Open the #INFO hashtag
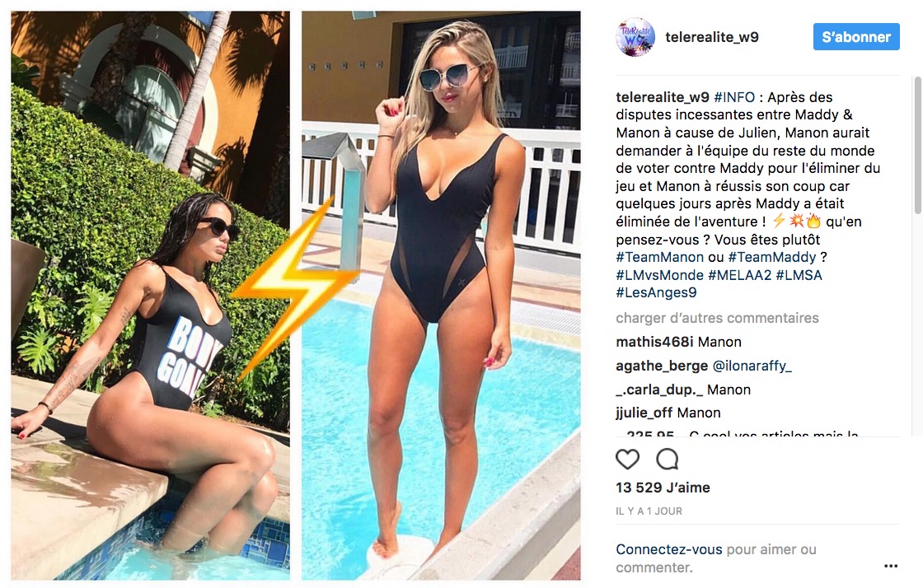The height and width of the screenshot is (588, 923). 734,97
